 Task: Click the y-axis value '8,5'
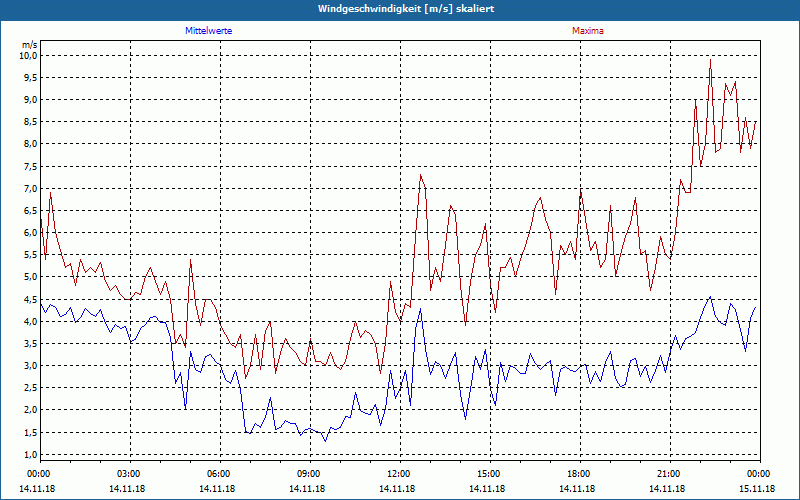(30, 122)
